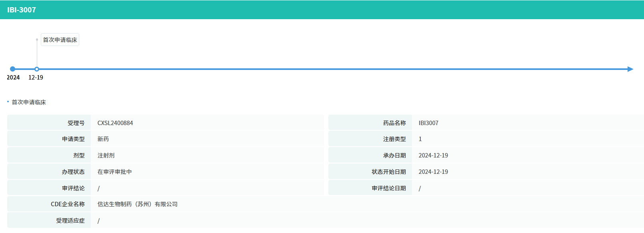This screenshot has width=644, height=233.
Task: Click the 审评结论日期 field label
Action: coord(389,188)
